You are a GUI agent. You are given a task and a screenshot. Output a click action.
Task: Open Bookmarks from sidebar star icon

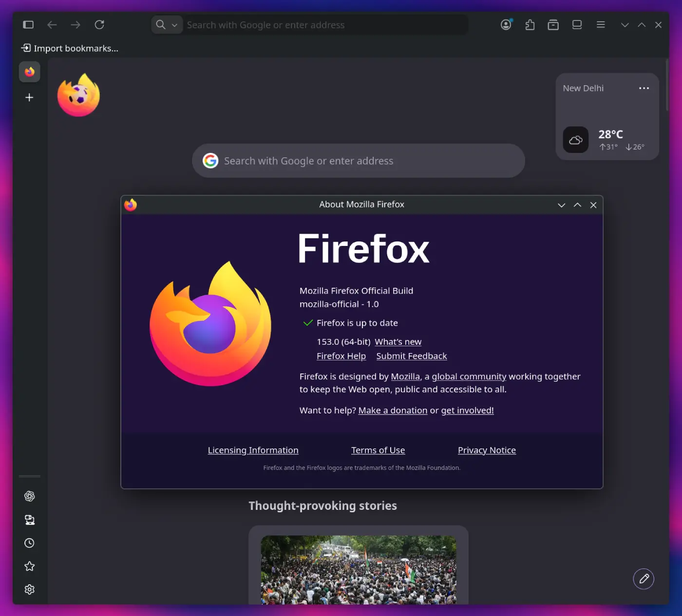point(30,566)
